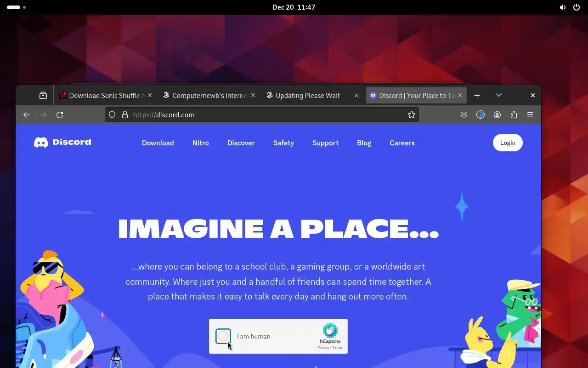Open the Nitro navigation link
This screenshot has width=588, height=368.
pos(200,143)
